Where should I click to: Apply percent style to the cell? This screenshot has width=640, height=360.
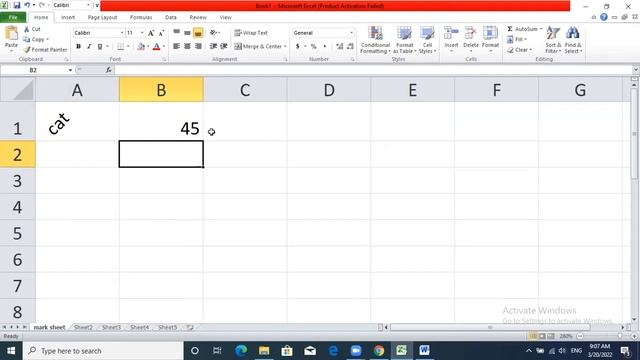click(313, 47)
